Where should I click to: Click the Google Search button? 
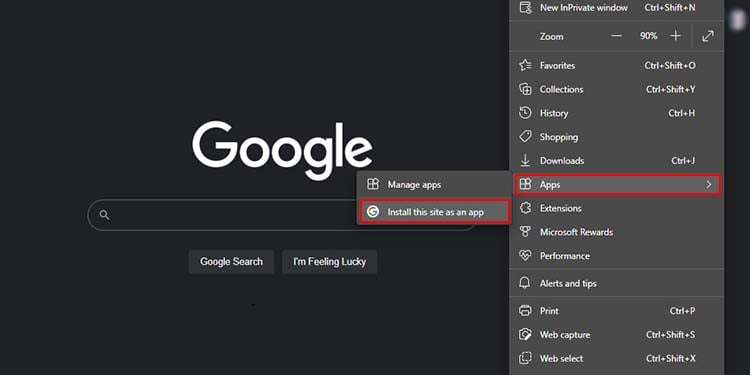point(232,262)
